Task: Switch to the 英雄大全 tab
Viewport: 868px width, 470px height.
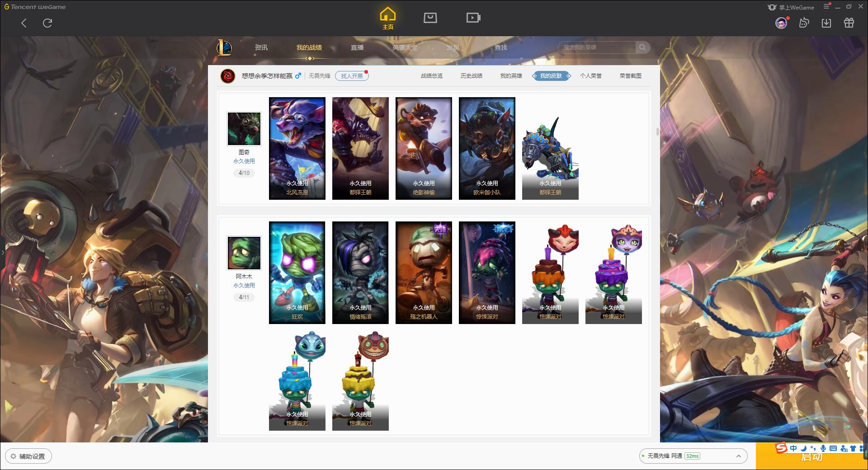Action: 405,47
